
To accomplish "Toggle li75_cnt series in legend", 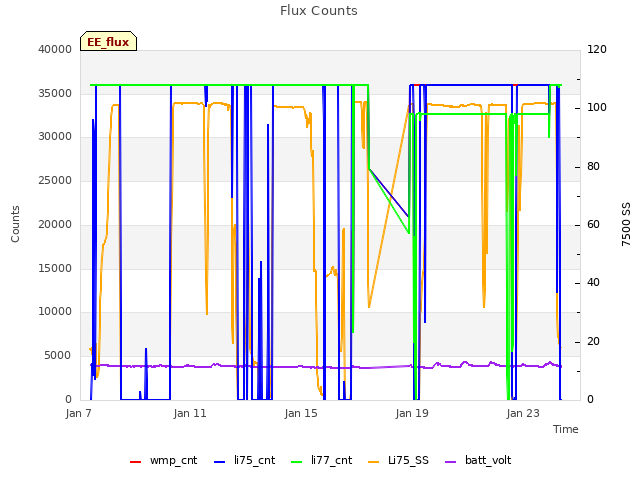I will pos(244,461).
